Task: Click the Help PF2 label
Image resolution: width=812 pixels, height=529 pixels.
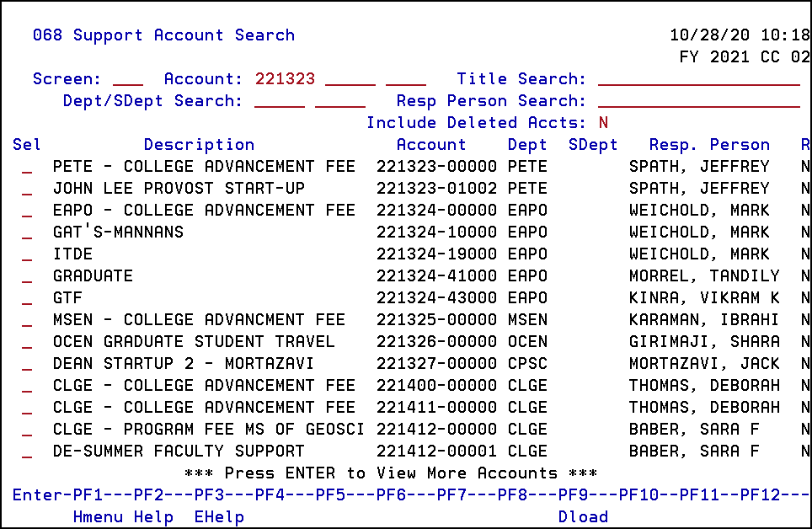Action: pyautogui.click(x=153, y=516)
